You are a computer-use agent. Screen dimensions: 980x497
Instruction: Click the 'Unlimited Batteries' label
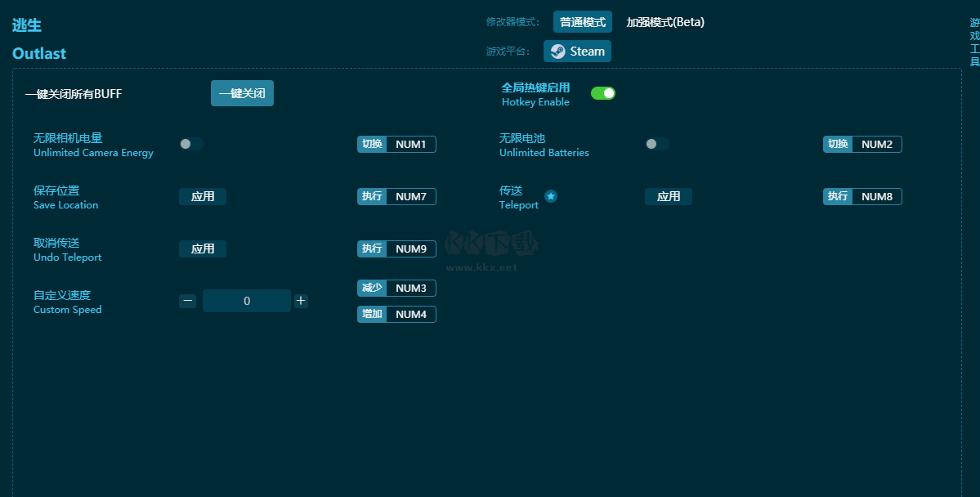tap(544, 153)
